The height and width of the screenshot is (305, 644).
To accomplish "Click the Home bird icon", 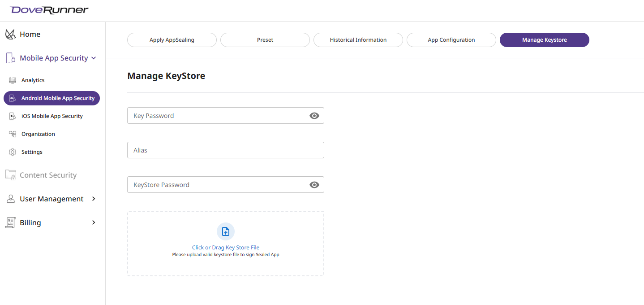I will pos(10,34).
